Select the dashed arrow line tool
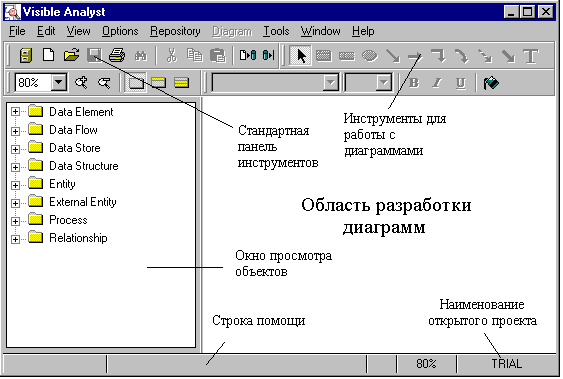Screen dimensions: 563x379 [485, 56]
